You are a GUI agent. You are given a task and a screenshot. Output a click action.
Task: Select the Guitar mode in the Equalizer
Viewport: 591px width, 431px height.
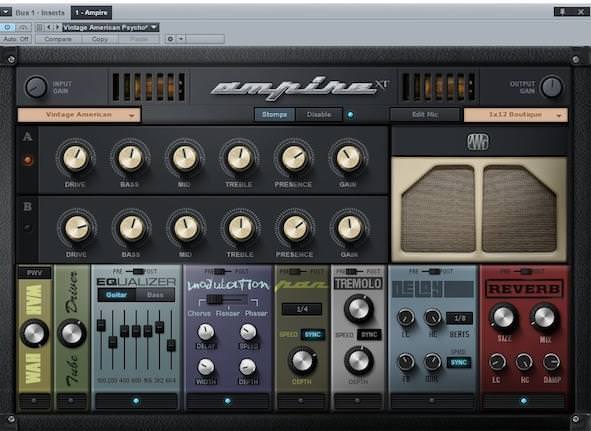(x=117, y=295)
